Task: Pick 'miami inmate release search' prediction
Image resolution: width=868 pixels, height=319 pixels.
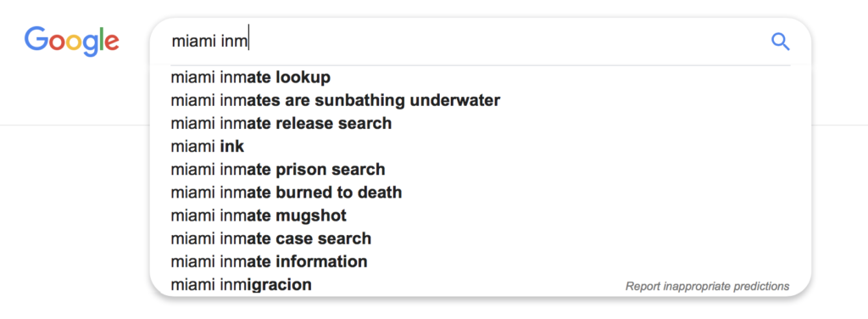Action: click(481, 124)
